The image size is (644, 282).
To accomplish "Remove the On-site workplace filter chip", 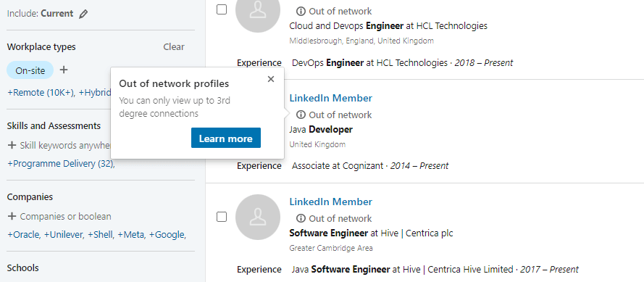I will (x=30, y=70).
